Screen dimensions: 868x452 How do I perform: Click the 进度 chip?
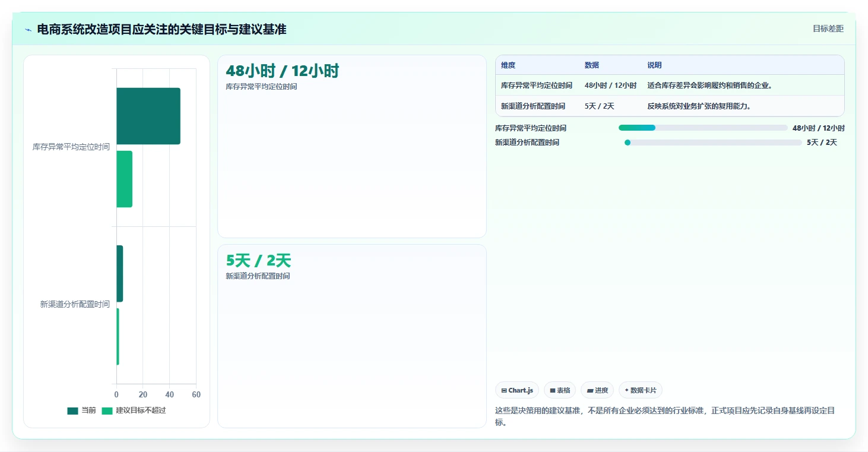(x=597, y=390)
